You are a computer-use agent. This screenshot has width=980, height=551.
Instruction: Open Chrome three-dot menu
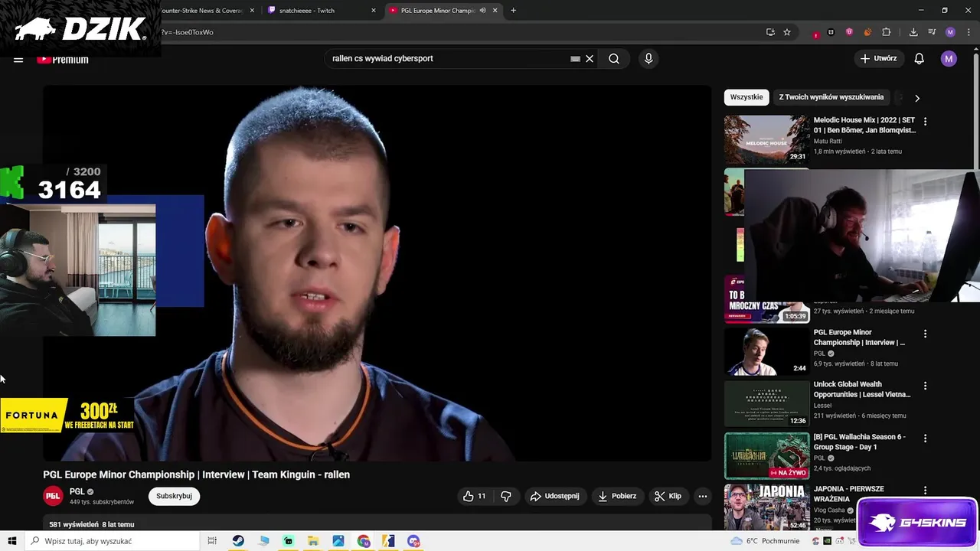pos(969,32)
